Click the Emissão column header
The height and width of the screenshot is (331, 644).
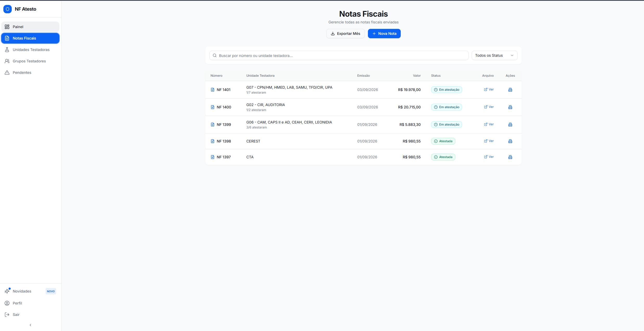tap(363, 76)
